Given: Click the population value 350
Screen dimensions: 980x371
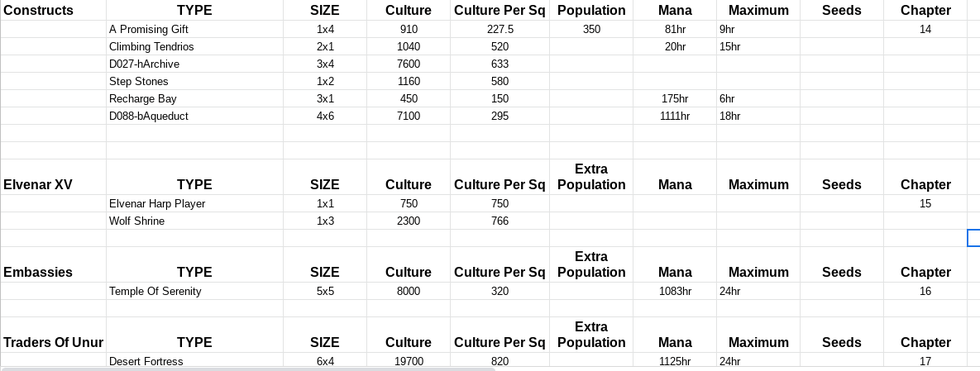Looking at the screenshot, I should 591,29.
